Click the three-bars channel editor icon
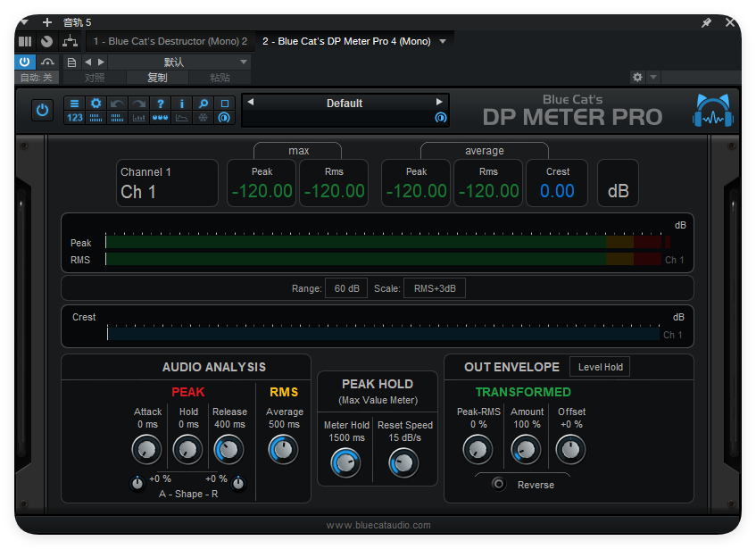 25,41
